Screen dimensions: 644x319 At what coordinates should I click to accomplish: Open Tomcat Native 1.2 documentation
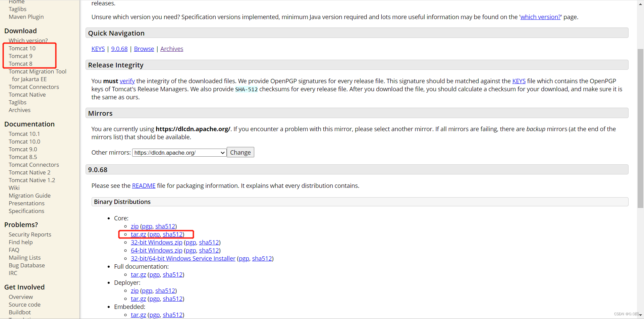32,180
